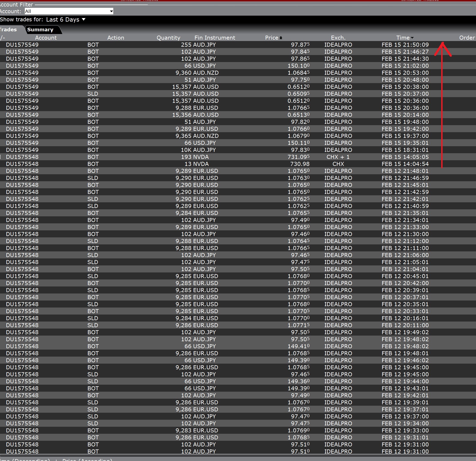
Task: Select the 255 AUD.JPY trade cell
Action: click(x=198, y=45)
